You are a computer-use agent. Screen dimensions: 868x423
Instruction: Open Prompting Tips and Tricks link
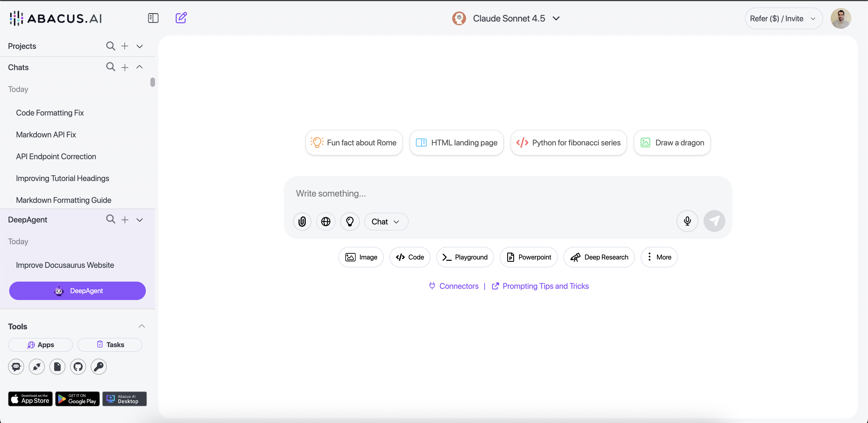point(546,286)
